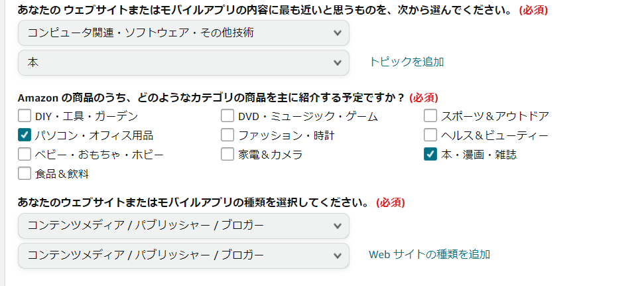Viewport: 644px width, 286px height.
Task: Uncheck the 本・漫画・雑誌 checkbox
Action: tap(430, 155)
